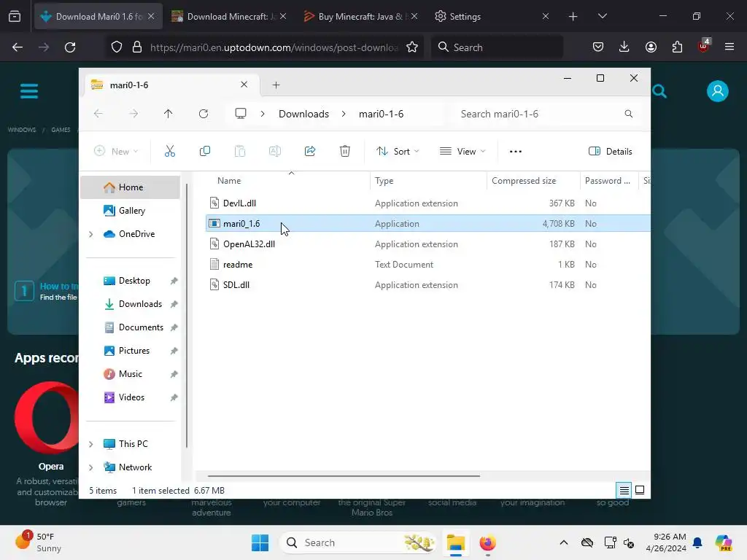This screenshot has height=560, width=747.
Task: Click File Explorer icon on taskbar
Action: [455, 542]
